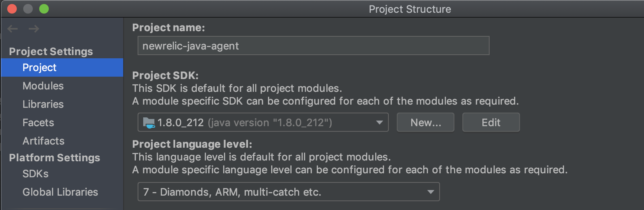Image resolution: width=644 pixels, height=210 pixels.
Task: Switch to the Facets section
Action: pyautogui.click(x=38, y=123)
